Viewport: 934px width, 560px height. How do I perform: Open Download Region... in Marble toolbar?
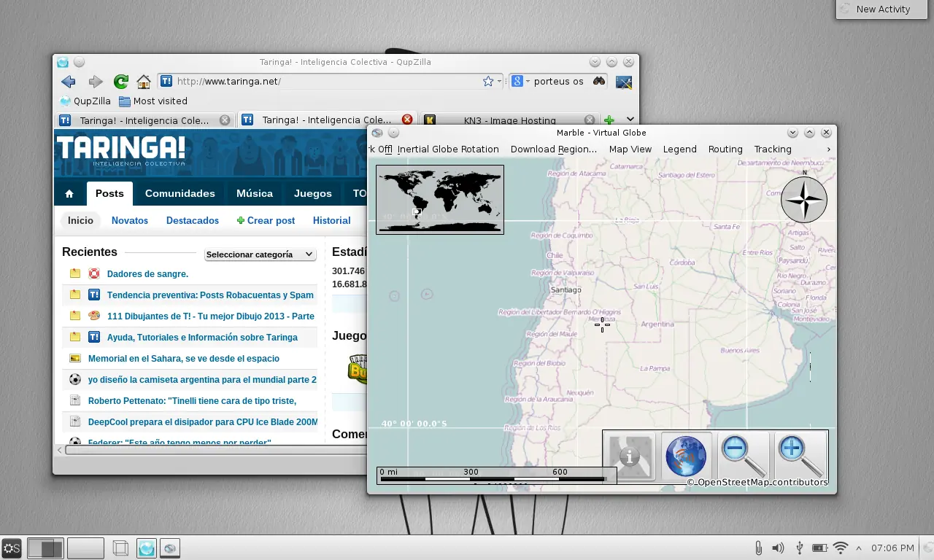pos(554,149)
